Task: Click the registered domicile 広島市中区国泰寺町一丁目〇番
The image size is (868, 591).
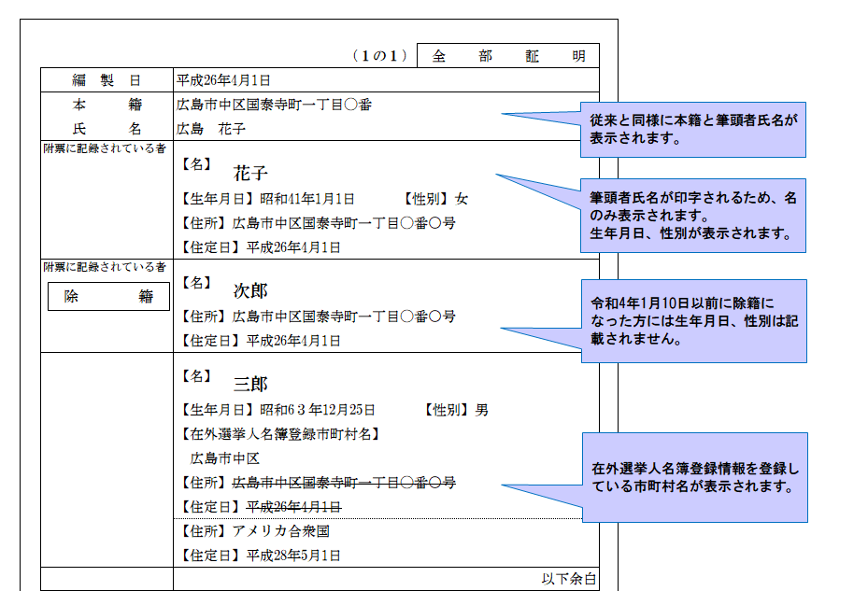Action: [274, 105]
